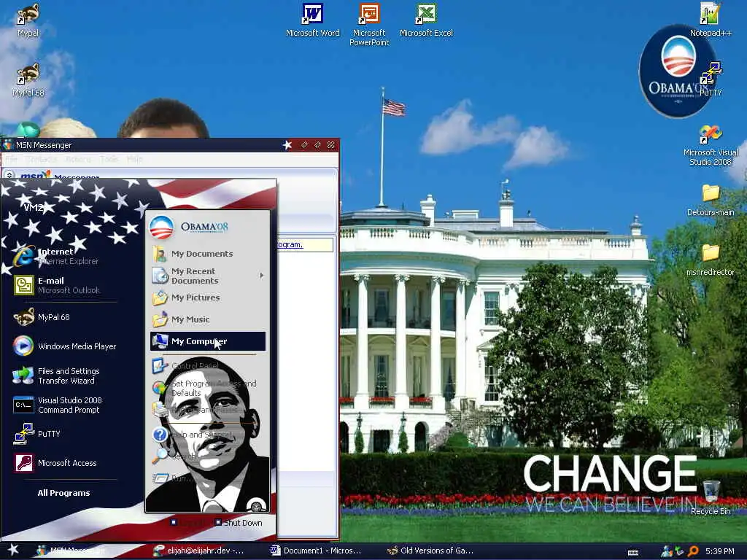Expand the All Programs list
The image size is (747, 560).
click(x=63, y=493)
